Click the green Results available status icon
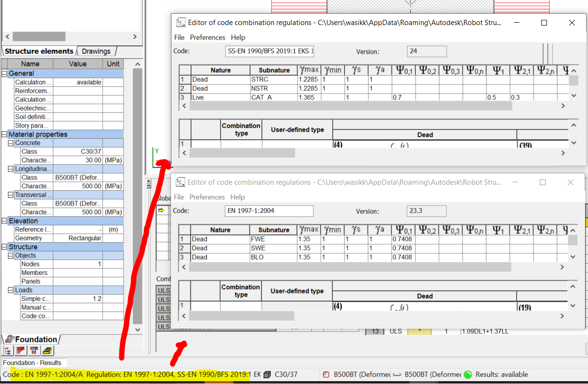Viewport: 588px width, 384px height. (468, 374)
